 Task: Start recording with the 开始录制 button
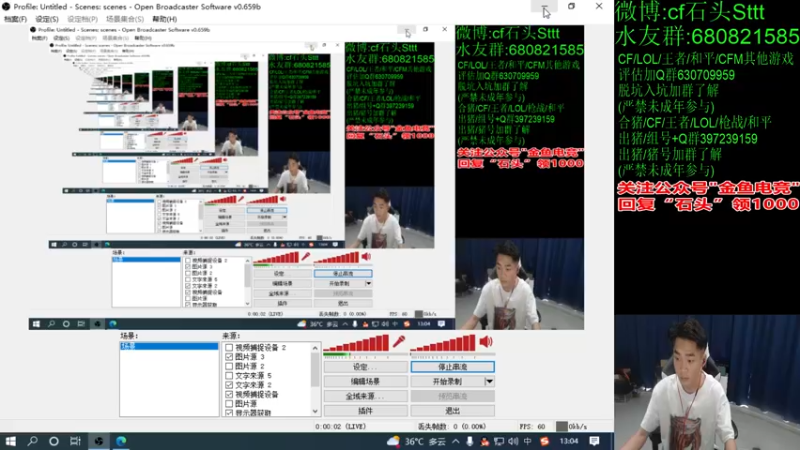click(447, 381)
